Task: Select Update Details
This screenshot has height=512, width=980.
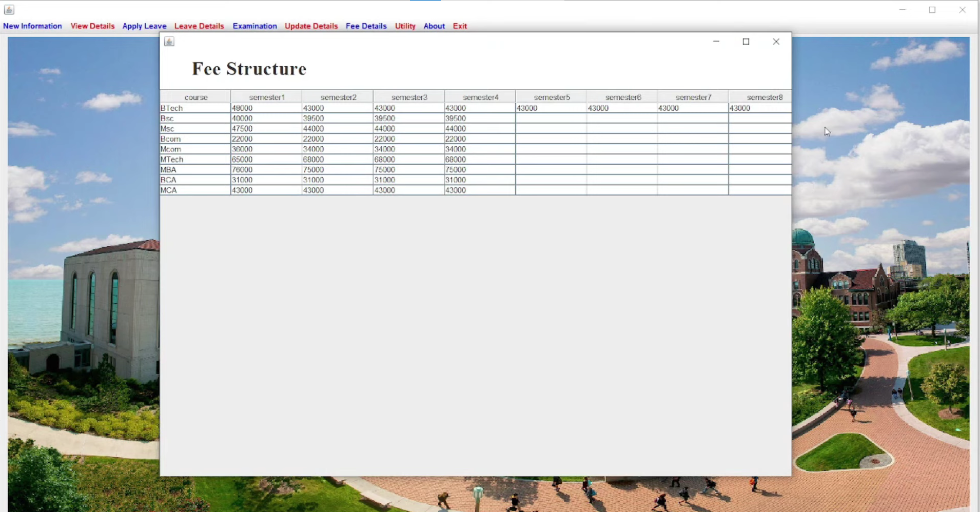Action: click(310, 26)
